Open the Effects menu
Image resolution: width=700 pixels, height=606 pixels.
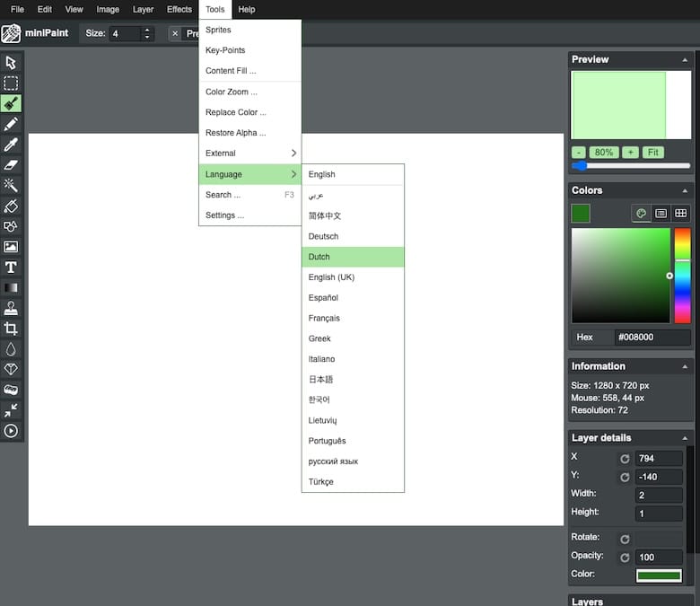coord(179,9)
